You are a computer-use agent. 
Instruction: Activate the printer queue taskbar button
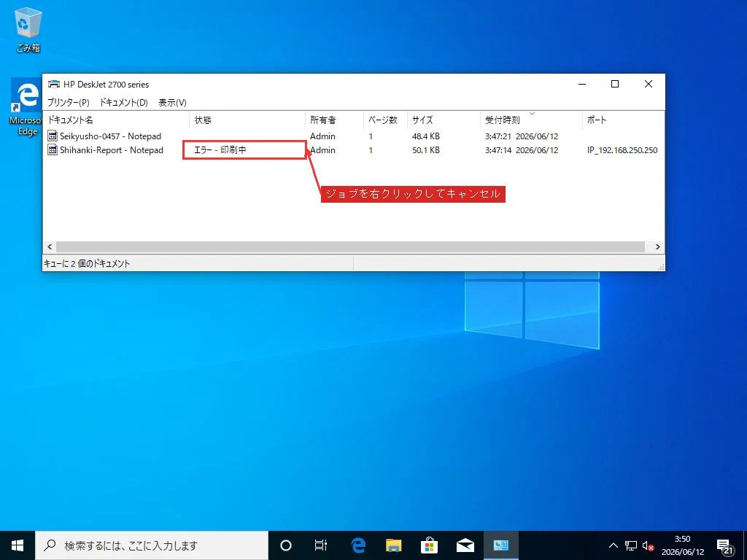pos(500,545)
